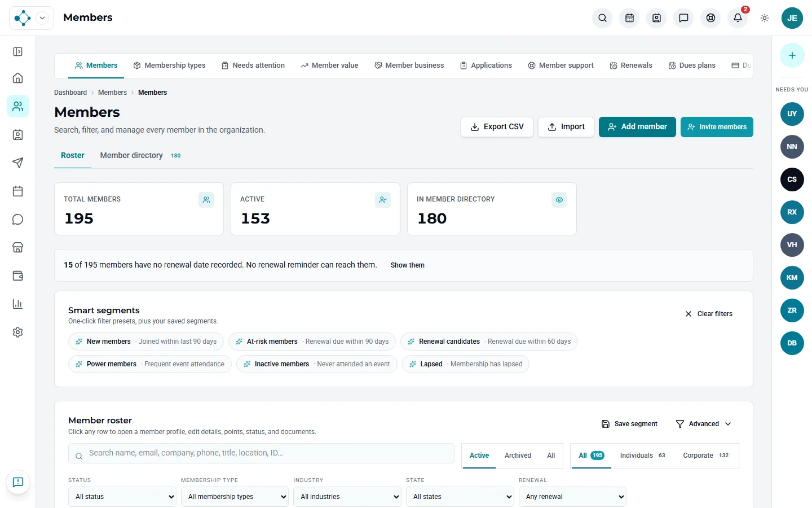The width and height of the screenshot is (812, 508).
Task: Open the State filter dropdown
Action: (x=460, y=497)
